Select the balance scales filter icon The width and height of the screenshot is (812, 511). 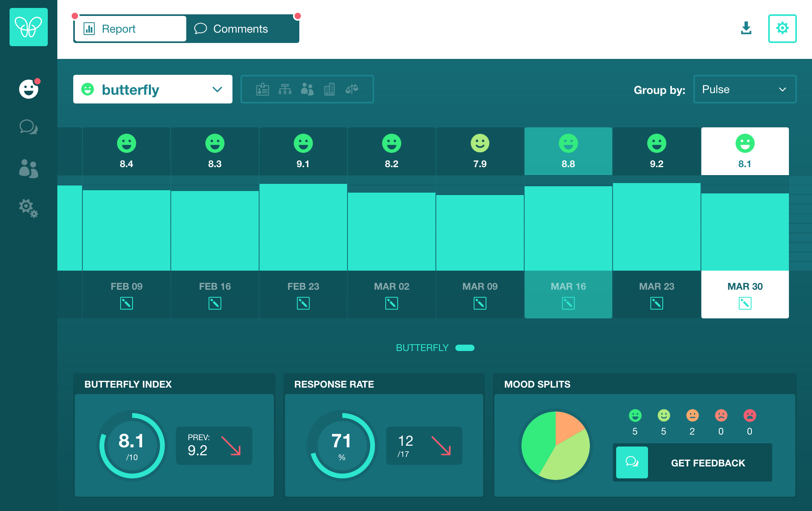pyautogui.click(x=352, y=89)
